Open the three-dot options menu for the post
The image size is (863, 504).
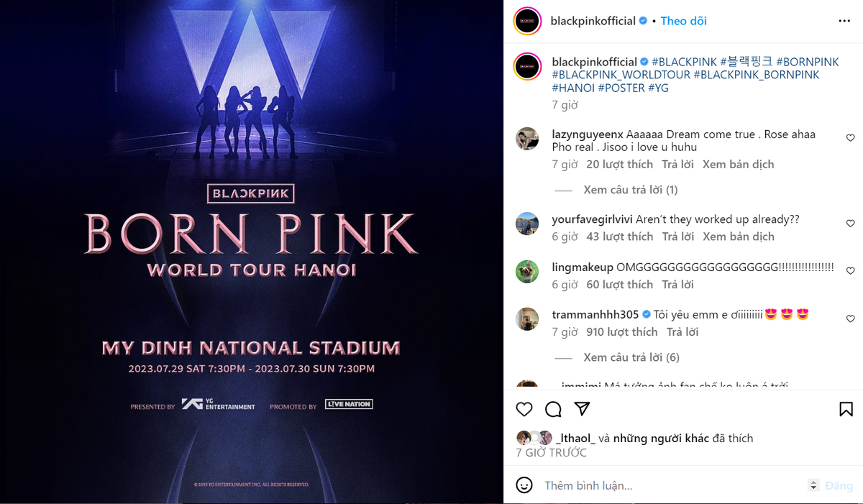click(x=844, y=21)
